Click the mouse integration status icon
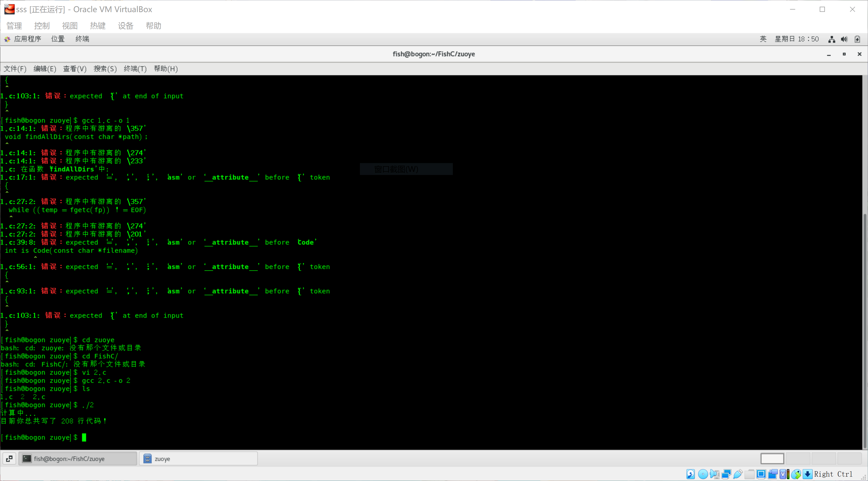The width and height of the screenshot is (868, 481). pyautogui.click(x=796, y=474)
